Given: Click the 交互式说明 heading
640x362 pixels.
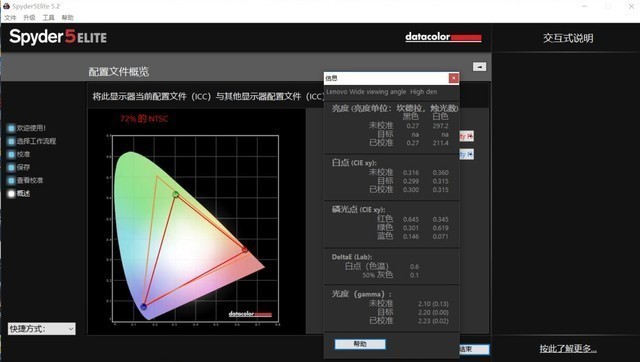Looking at the screenshot, I should coord(568,38).
